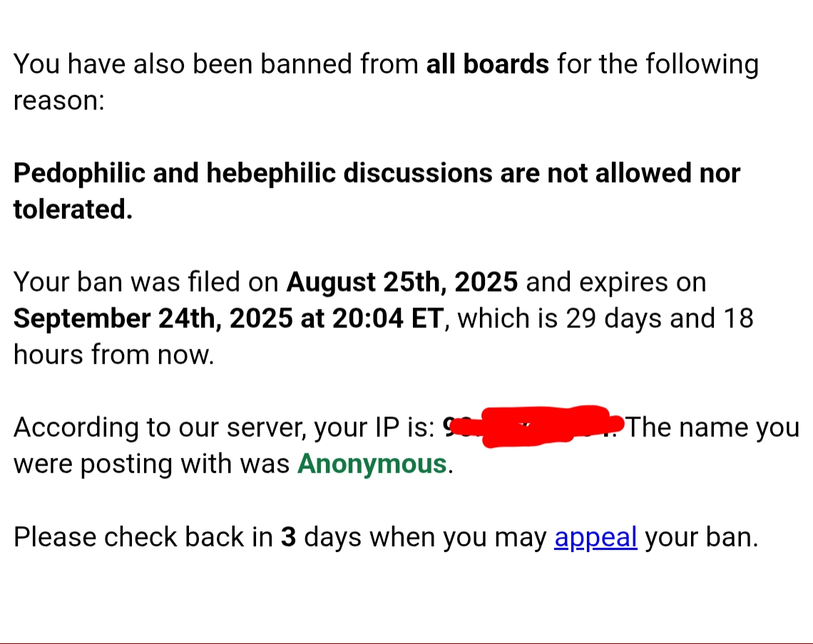Image resolution: width=813 pixels, height=644 pixels.
Task: Click "The name you" text
Action: tap(713, 428)
